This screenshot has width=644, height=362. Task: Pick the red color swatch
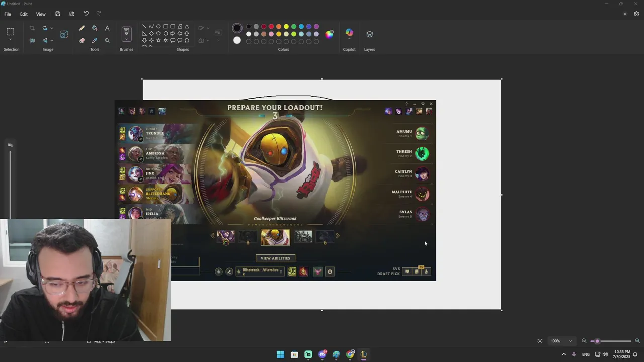click(x=271, y=26)
